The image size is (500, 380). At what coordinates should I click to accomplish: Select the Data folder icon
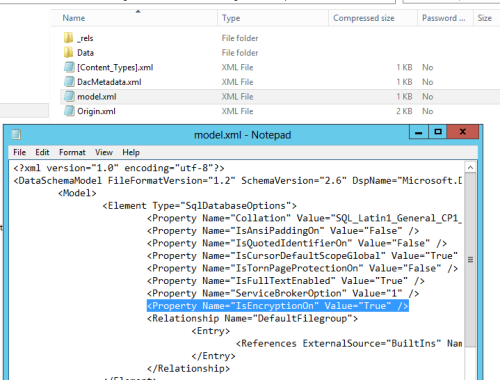click(68, 52)
